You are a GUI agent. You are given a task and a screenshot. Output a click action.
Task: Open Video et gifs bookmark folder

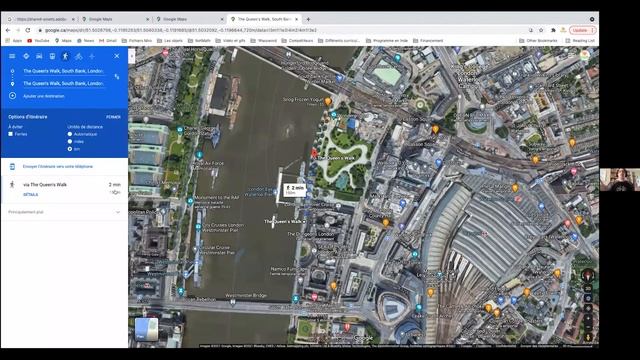click(230, 41)
